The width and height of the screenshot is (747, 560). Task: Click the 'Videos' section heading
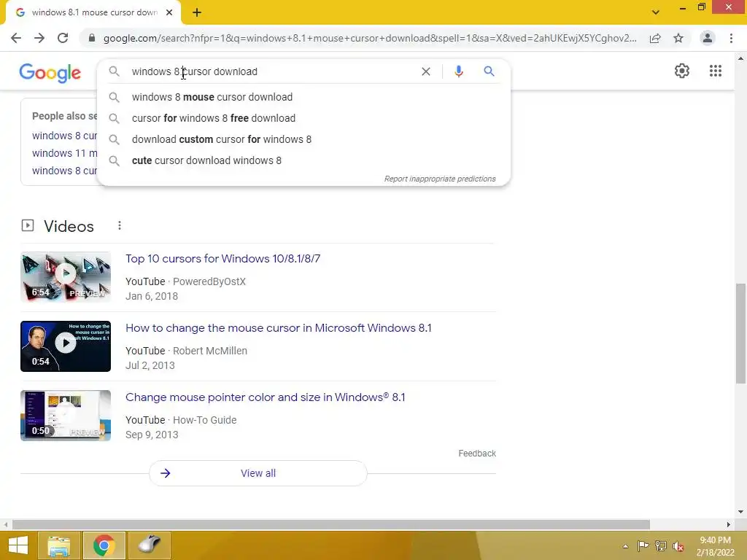[69, 226]
